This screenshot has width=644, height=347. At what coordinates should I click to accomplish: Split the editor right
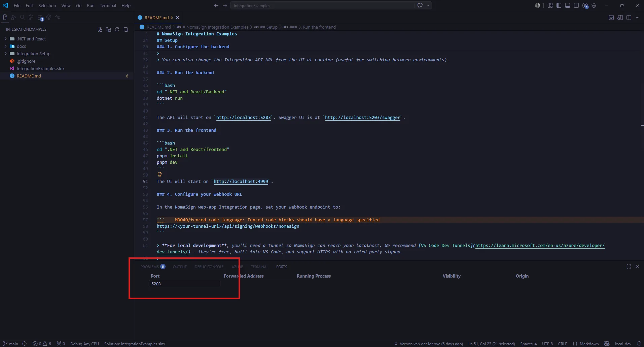[x=629, y=18]
